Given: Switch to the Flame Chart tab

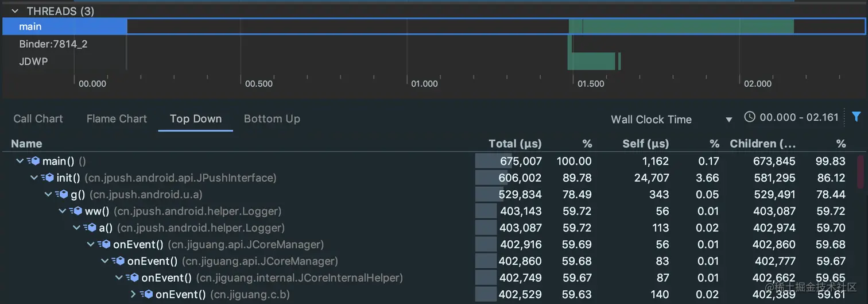Looking at the screenshot, I should (117, 119).
